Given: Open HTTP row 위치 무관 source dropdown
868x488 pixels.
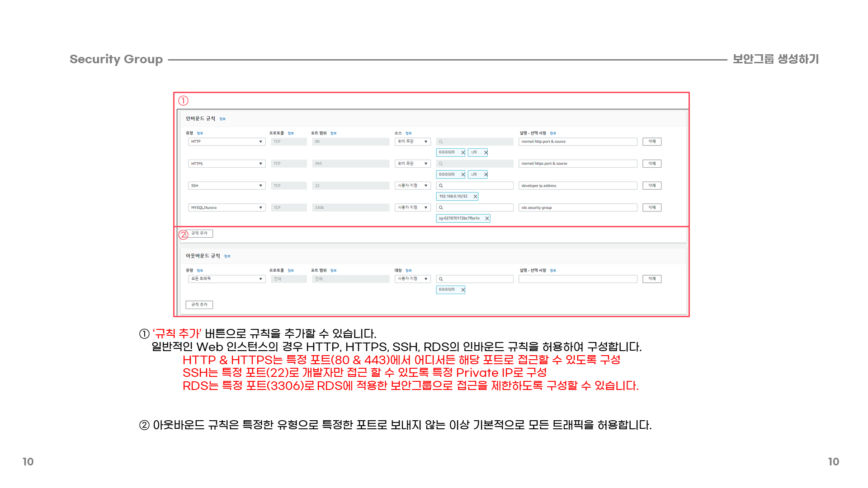Looking at the screenshot, I should click(413, 142).
